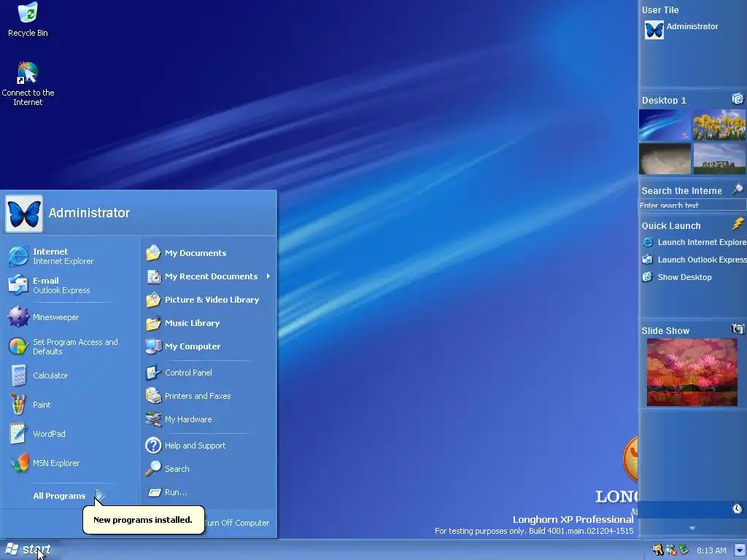Launch Outlook Express from sidebar Quick Launch
Viewport: 747px width, 560px height.
pyautogui.click(x=694, y=260)
